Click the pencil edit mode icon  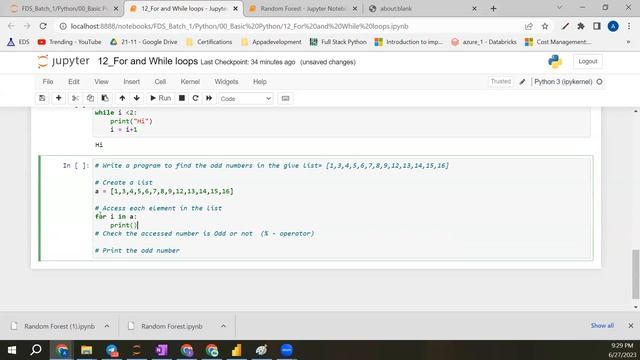point(522,82)
